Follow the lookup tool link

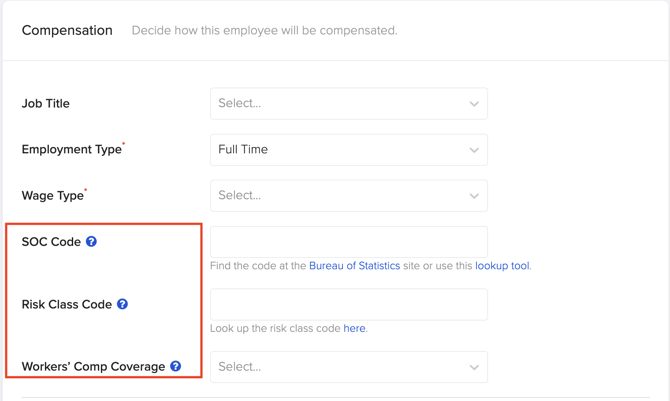502,266
